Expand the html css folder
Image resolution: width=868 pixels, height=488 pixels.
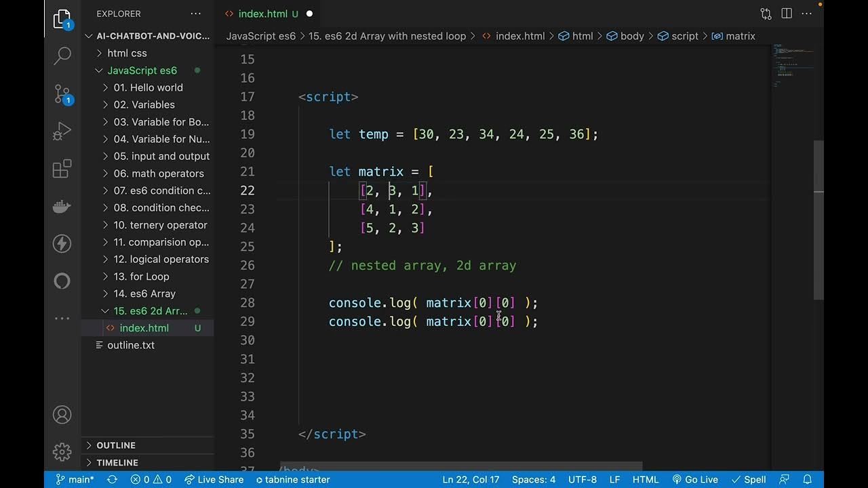[x=147, y=53]
